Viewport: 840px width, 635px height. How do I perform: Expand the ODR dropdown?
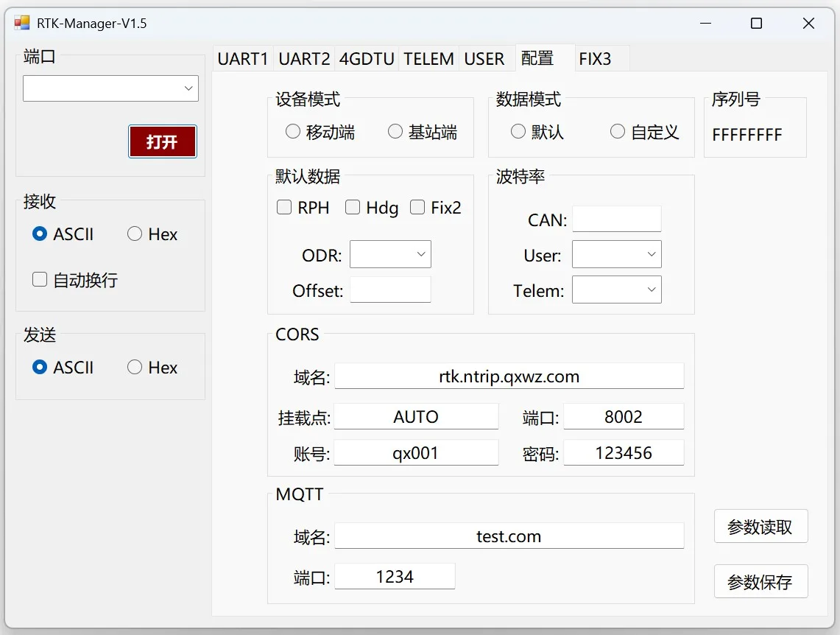pyautogui.click(x=390, y=254)
